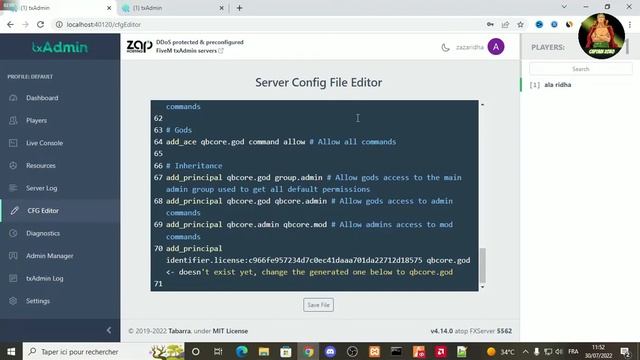
Task: Open the MIT License link
Action: (x=230, y=331)
